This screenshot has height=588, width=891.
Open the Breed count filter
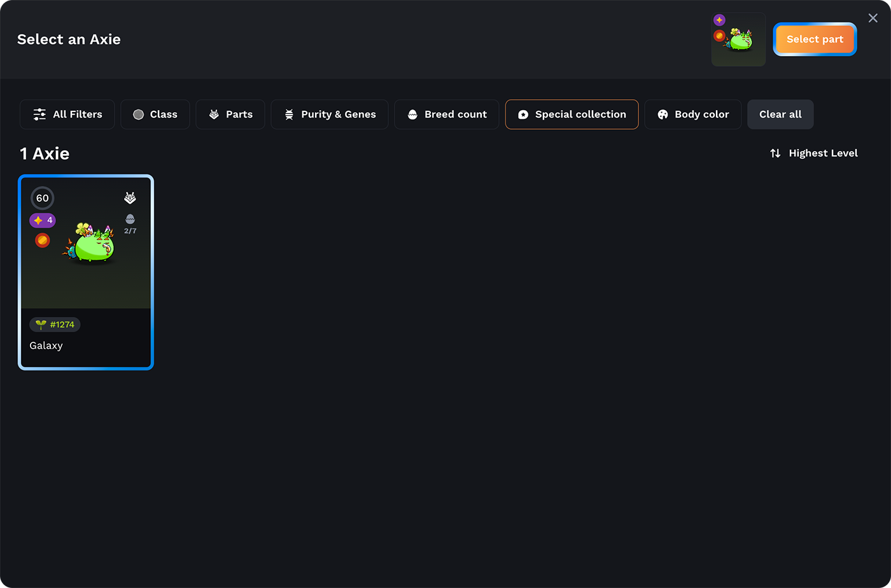click(447, 115)
